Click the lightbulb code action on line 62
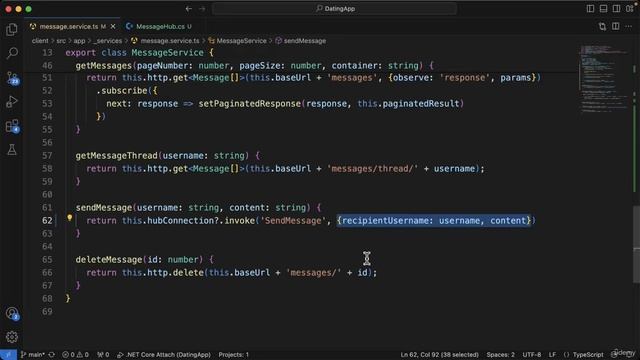Viewport: 640px width, 360px height. coord(70,218)
